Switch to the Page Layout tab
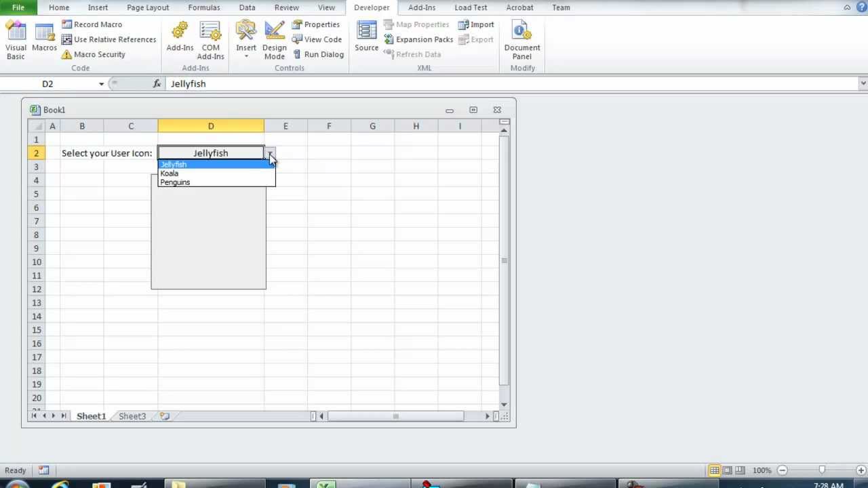This screenshot has height=488, width=868. click(148, 7)
